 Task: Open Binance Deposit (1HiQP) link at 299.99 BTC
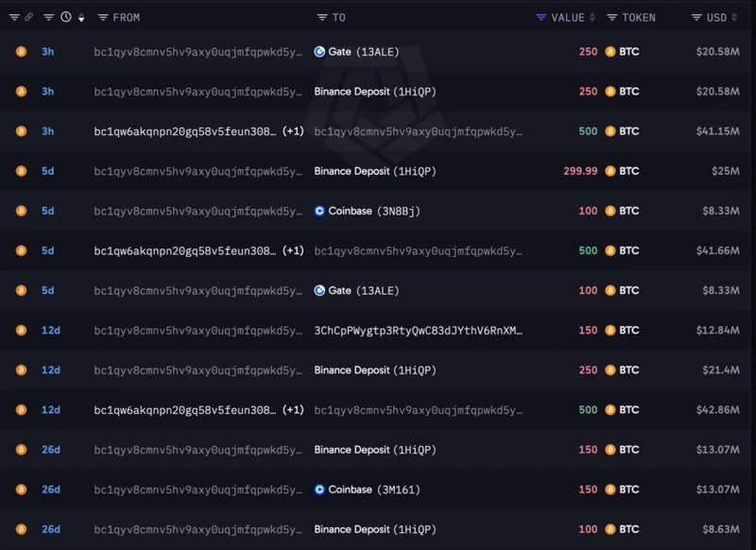[375, 171]
